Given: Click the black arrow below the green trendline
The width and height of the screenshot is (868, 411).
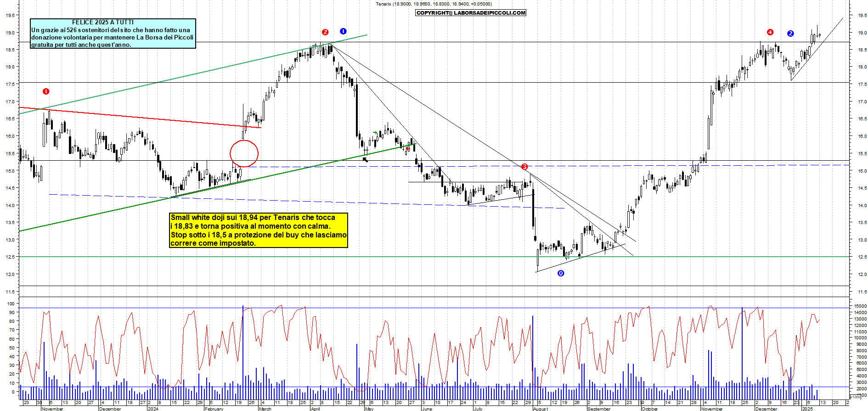Looking at the screenshot, I should pos(366,159).
